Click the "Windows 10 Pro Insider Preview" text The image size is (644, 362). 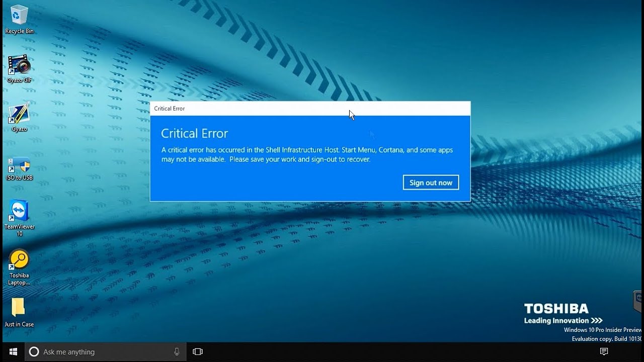[603, 330]
